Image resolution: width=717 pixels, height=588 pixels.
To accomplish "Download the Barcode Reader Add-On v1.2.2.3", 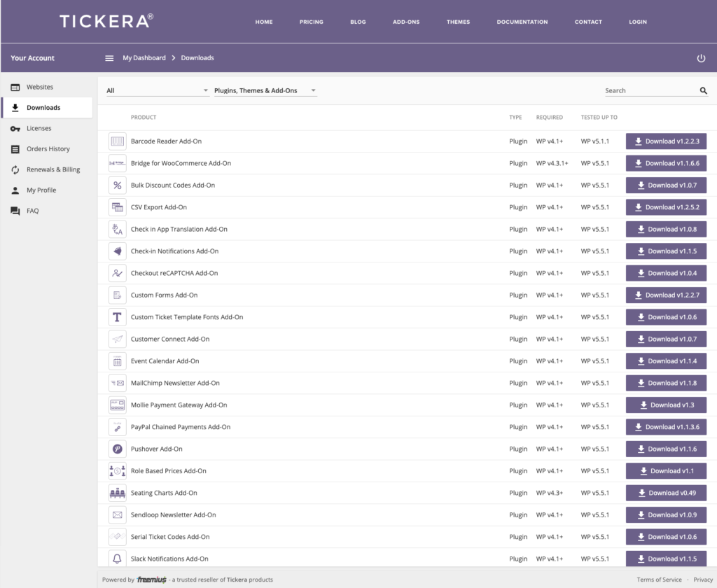I will (666, 141).
